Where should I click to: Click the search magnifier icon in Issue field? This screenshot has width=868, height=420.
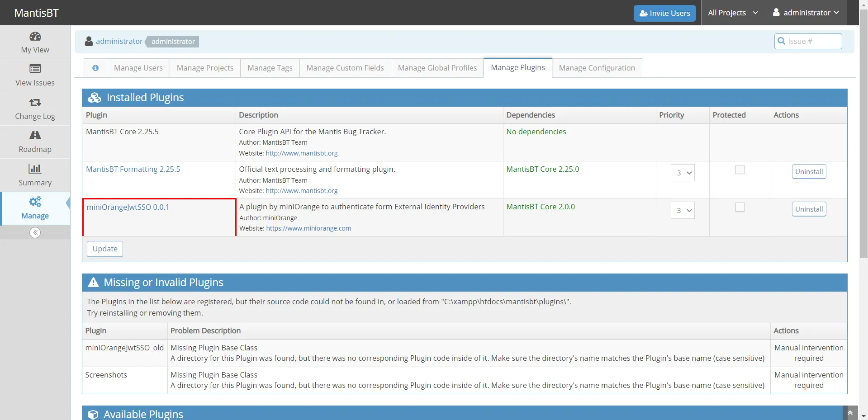tap(781, 41)
